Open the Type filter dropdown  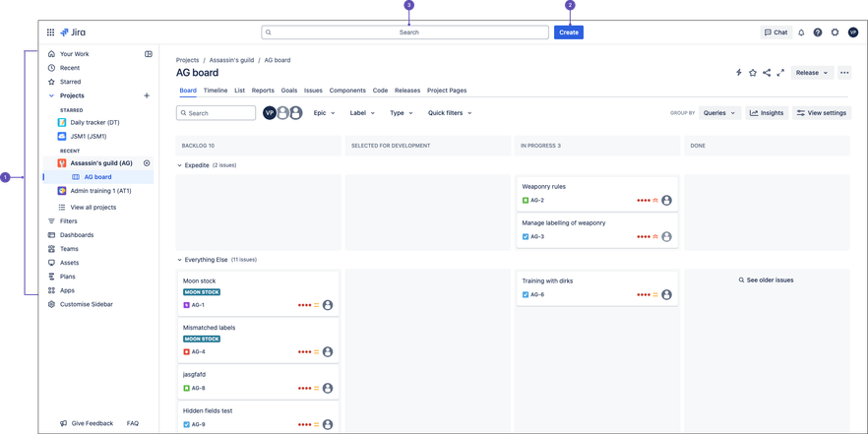coord(402,113)
